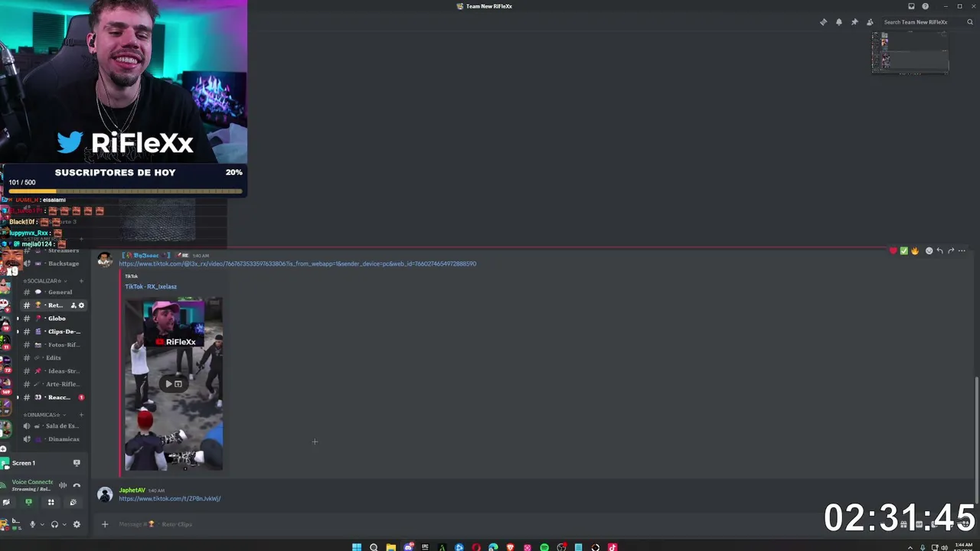
Task: Create channel in SOCIALIZAR category plus icon
Action: coord(81,281)
